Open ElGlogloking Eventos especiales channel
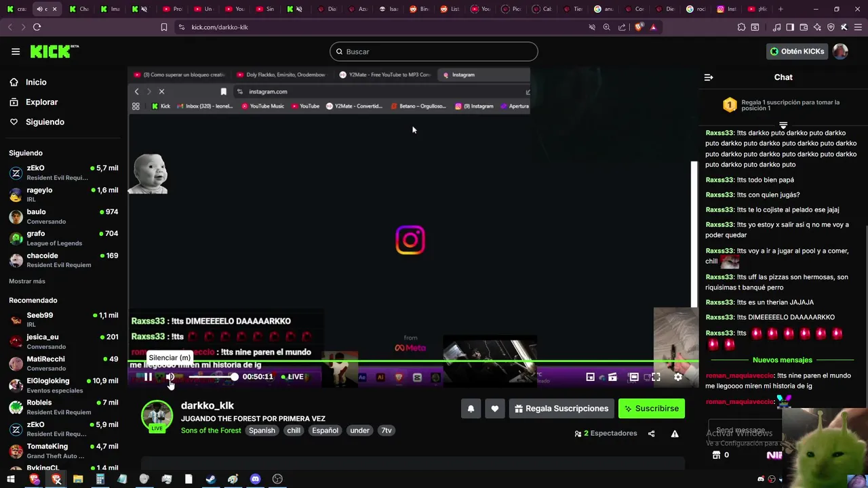This screenshot has width=868, height=488. pos(64,385)
